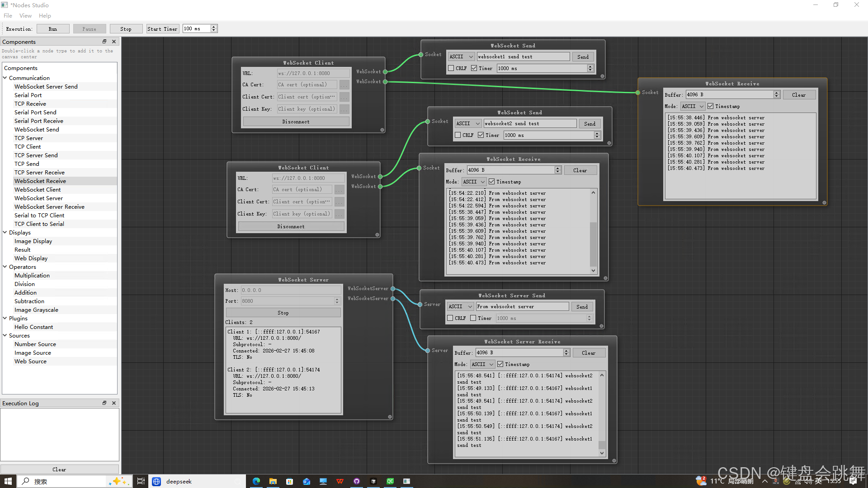Browse for Client Cert in lower WebSocket Client
This screenshot has width=868, height=488.
340,202
